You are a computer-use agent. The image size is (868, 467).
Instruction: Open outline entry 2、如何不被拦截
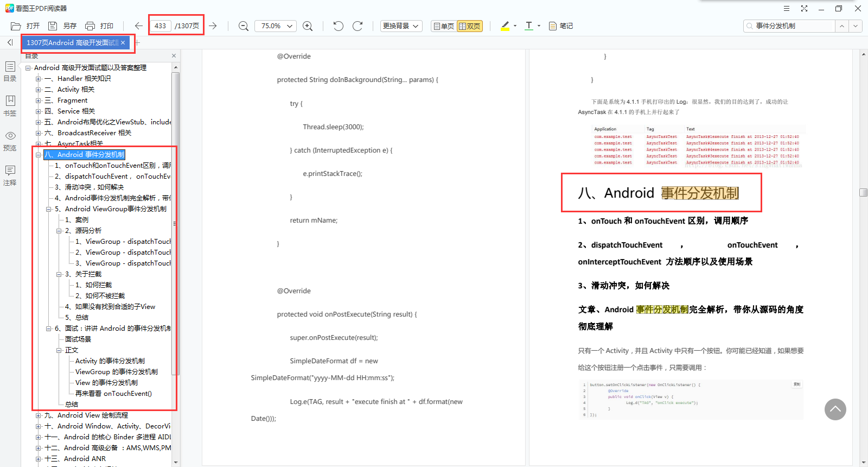point(100,296)
